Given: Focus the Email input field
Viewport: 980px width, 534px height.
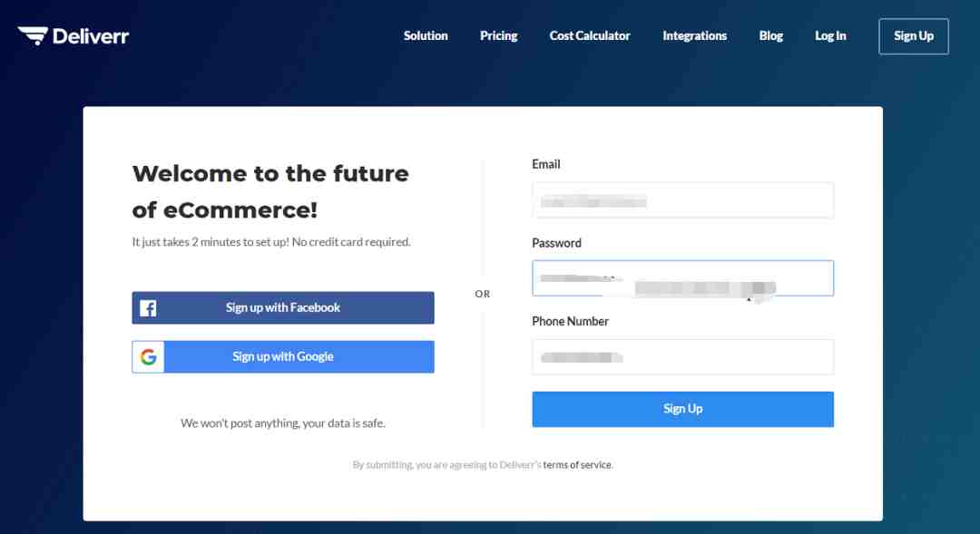Looking at the screenshot, I should pos(682,200).
